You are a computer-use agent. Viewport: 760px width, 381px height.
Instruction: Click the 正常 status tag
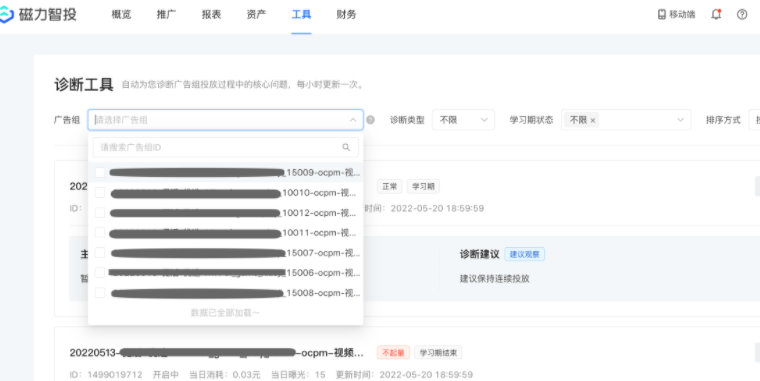point(390,186)
